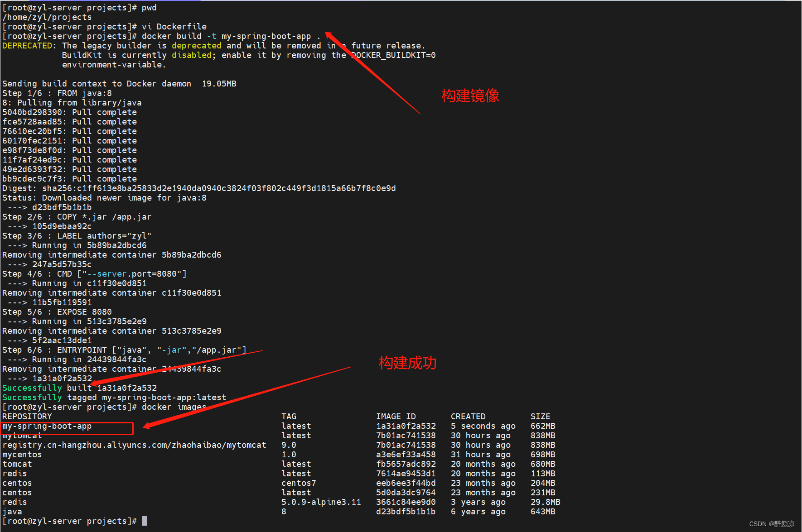Click '8: Pulling from library/java' line
This screenshot has height=532, width=802.
coord(72,103)
